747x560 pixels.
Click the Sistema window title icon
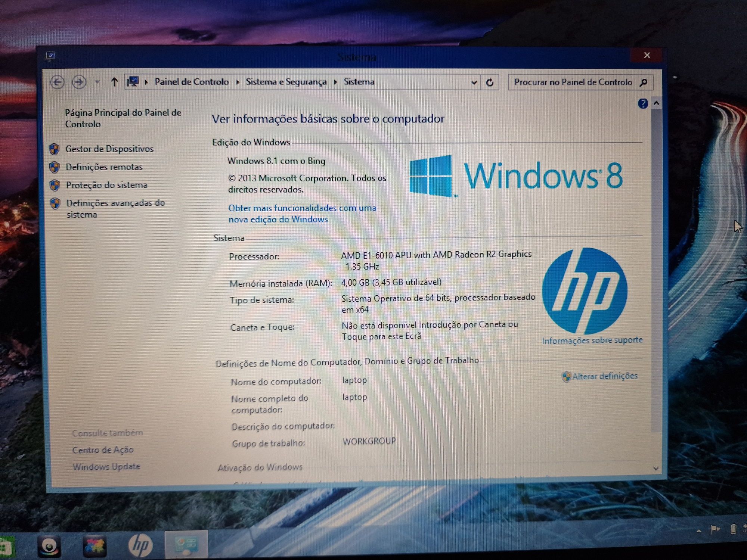click(x=50, y=56)
